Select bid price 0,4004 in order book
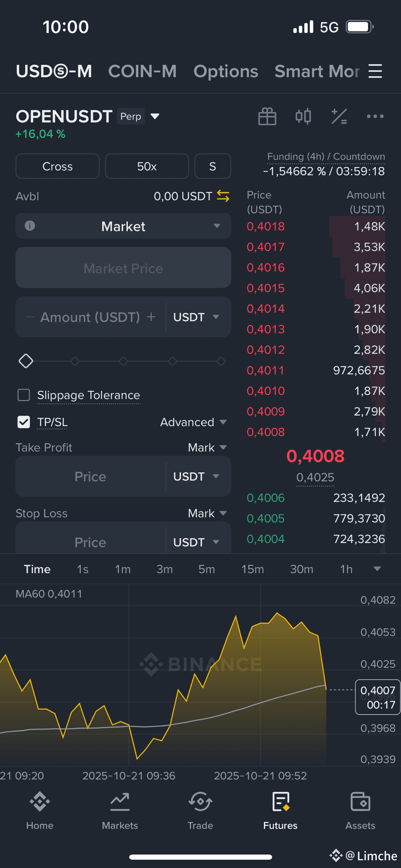This screenshot has width=401, height=868. coord(265,539)
